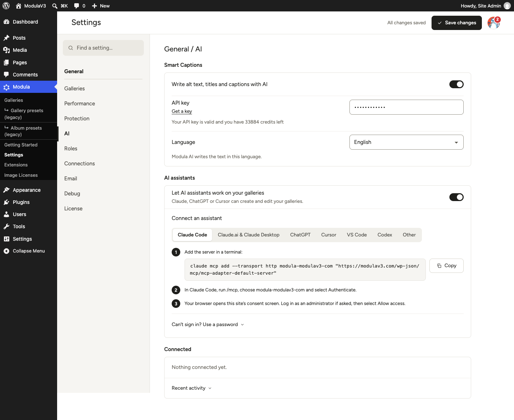The width and height of the screenshot is (514, 420).
Task: Click the Posts pin icon
Action: click(6, 38)
